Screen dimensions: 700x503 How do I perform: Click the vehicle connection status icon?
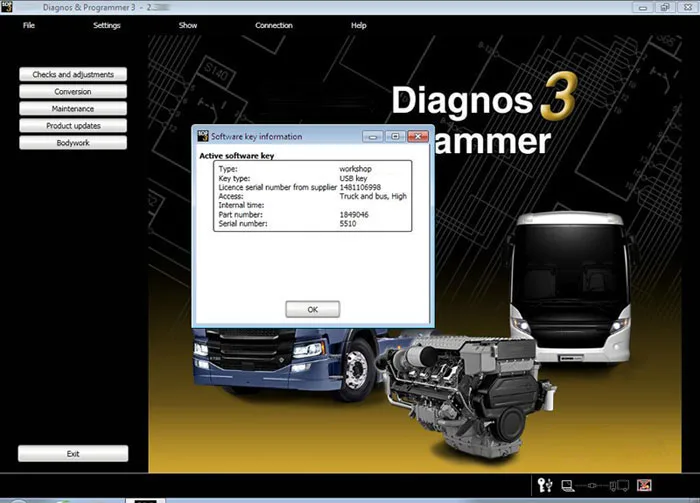tap(619, 486)
